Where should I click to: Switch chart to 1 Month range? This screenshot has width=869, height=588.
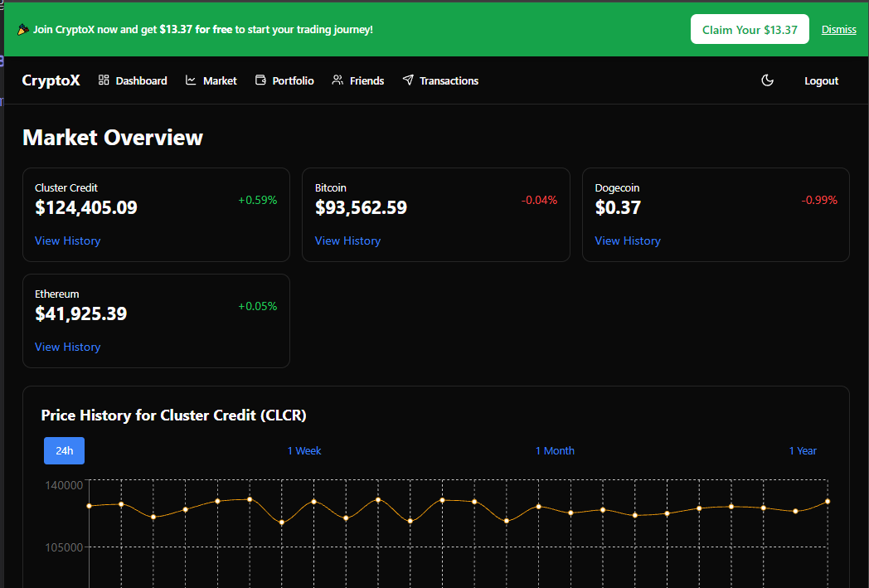point(555,450)
